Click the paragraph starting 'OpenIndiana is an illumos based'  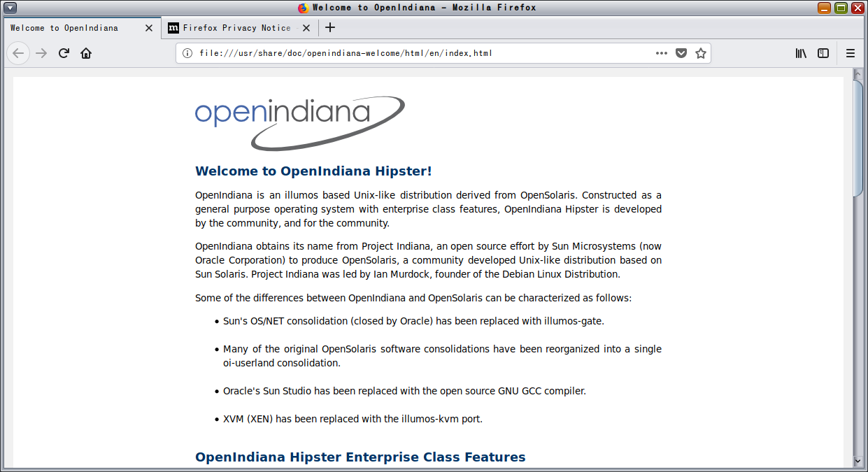click(428, 209)
